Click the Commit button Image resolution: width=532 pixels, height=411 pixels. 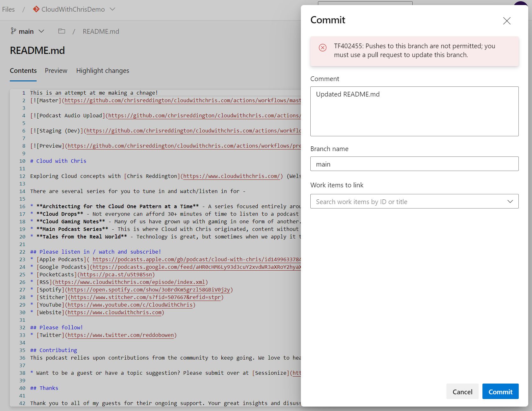(500, 391)
